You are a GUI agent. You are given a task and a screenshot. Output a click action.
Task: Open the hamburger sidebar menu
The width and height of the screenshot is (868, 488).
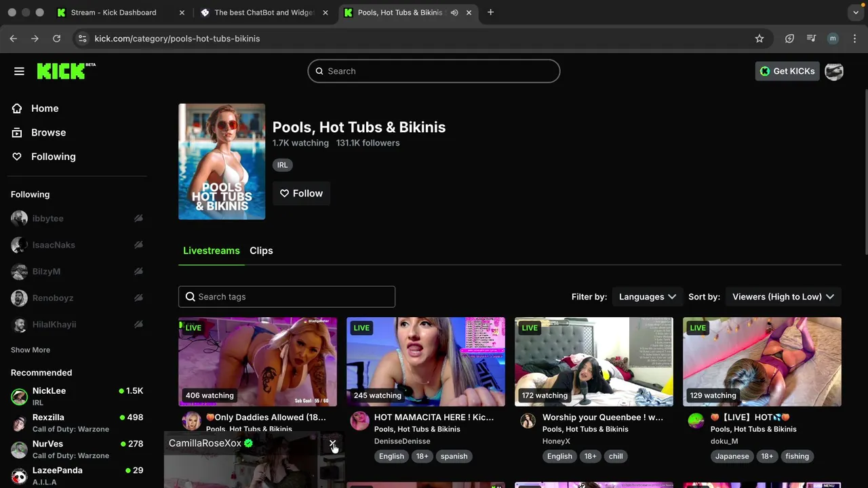point(19,71)
